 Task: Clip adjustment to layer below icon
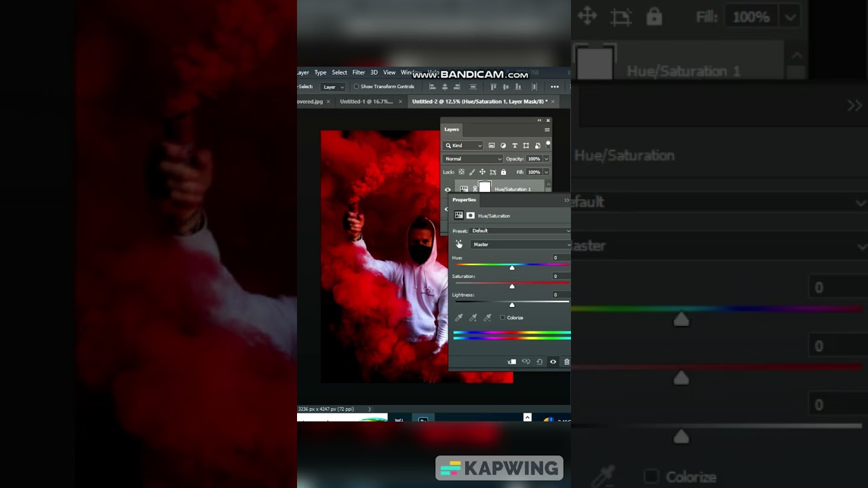[512, 362]
